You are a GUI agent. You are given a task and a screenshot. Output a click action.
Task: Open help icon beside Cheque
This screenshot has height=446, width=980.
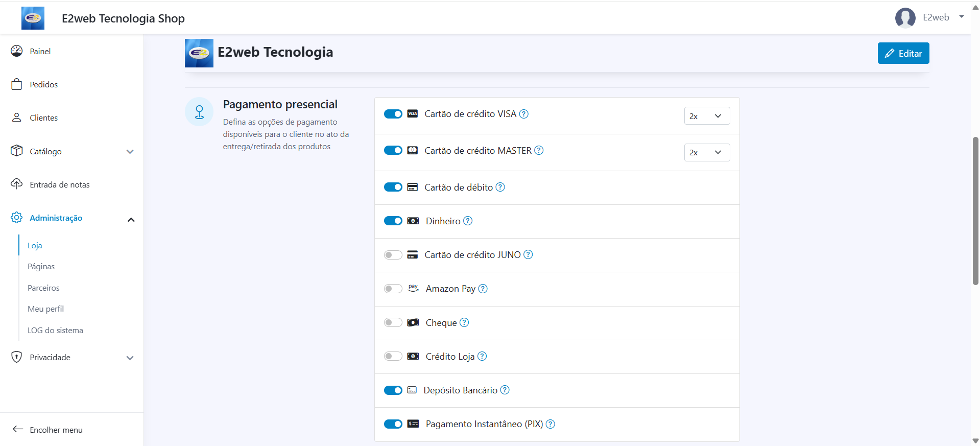[x=464, y=322]
